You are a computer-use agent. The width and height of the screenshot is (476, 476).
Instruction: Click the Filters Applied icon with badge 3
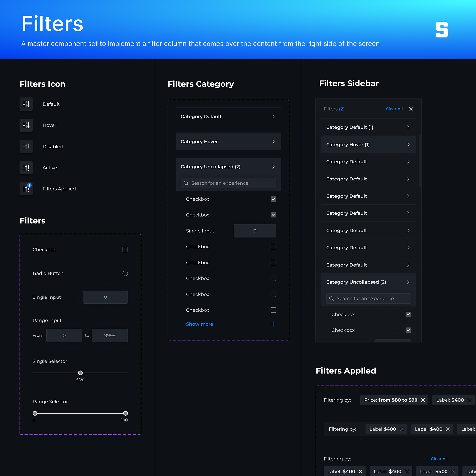[26, 189]
